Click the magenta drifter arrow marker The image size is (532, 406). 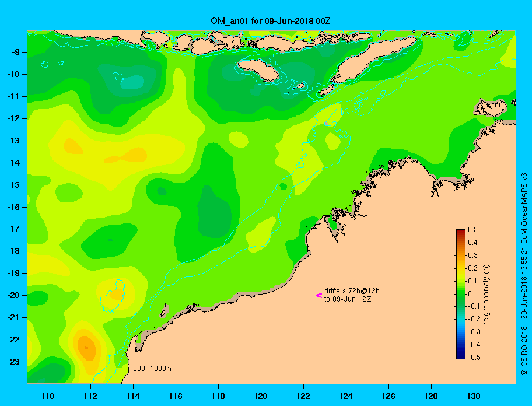[x=319, y=295]
